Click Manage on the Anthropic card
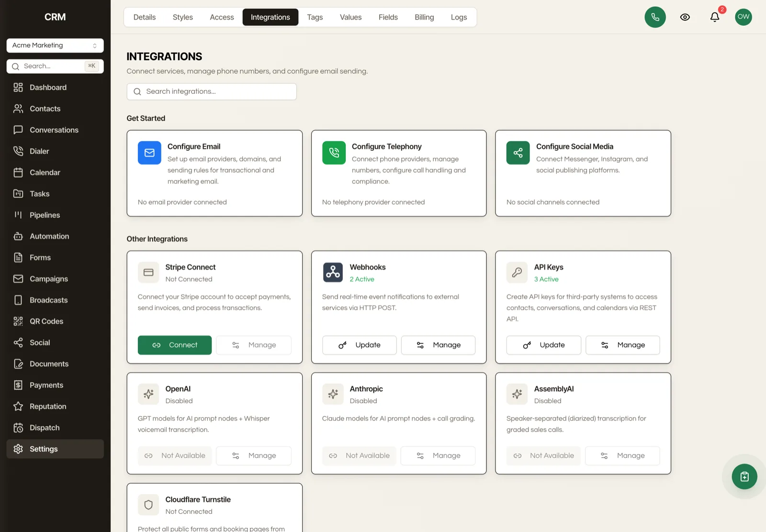Viewport: 766px width, 532px height. click(x=438, y=456)
